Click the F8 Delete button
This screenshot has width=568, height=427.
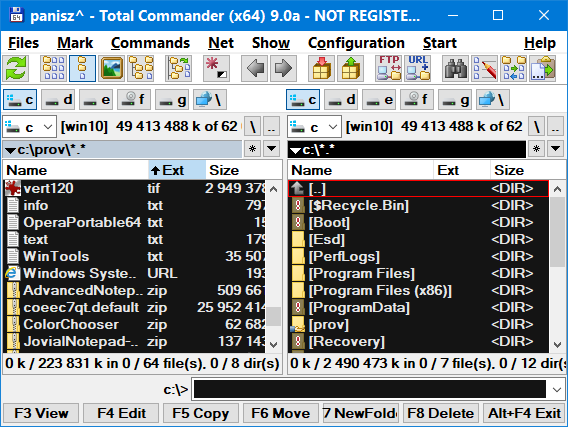(x=440, y=413)
